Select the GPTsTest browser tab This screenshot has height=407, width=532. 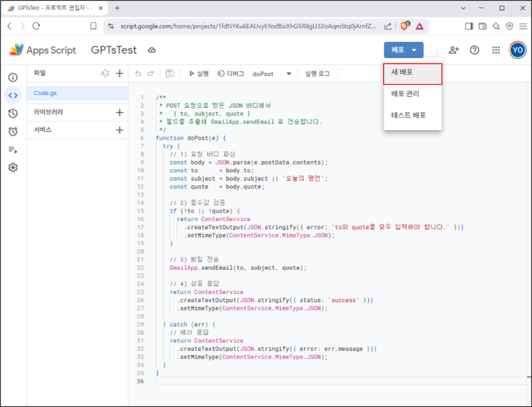(x=55, y=8)
